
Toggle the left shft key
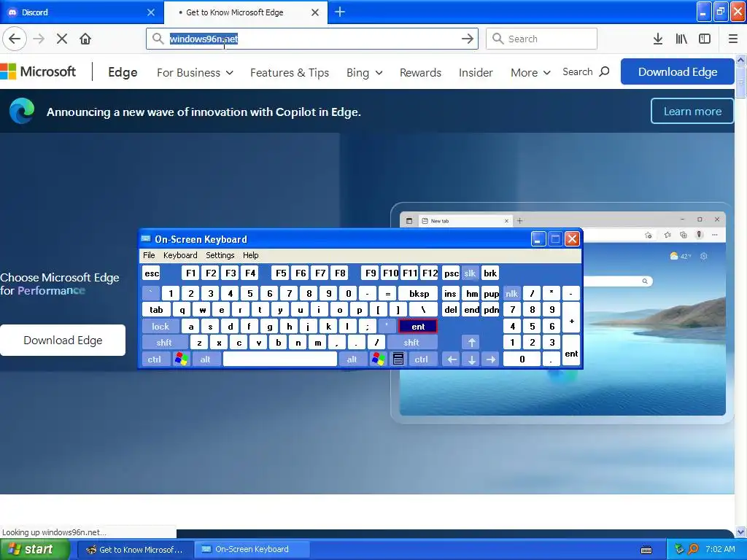tap(164, 343)
